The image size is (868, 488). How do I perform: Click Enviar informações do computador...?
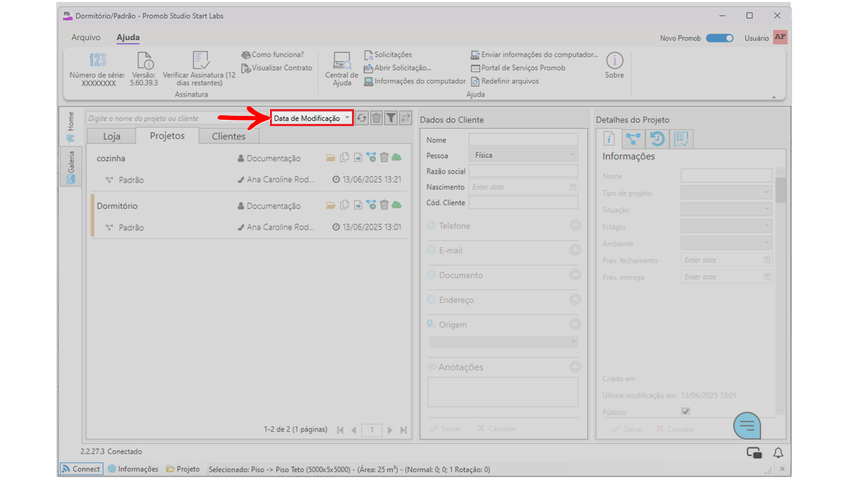pos(535,55)
